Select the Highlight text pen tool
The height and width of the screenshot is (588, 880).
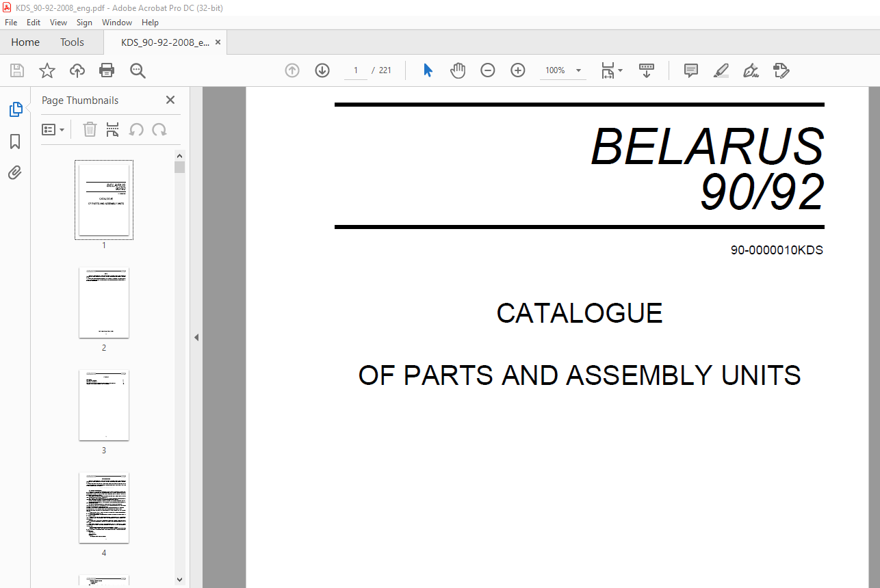pos(721,70)
